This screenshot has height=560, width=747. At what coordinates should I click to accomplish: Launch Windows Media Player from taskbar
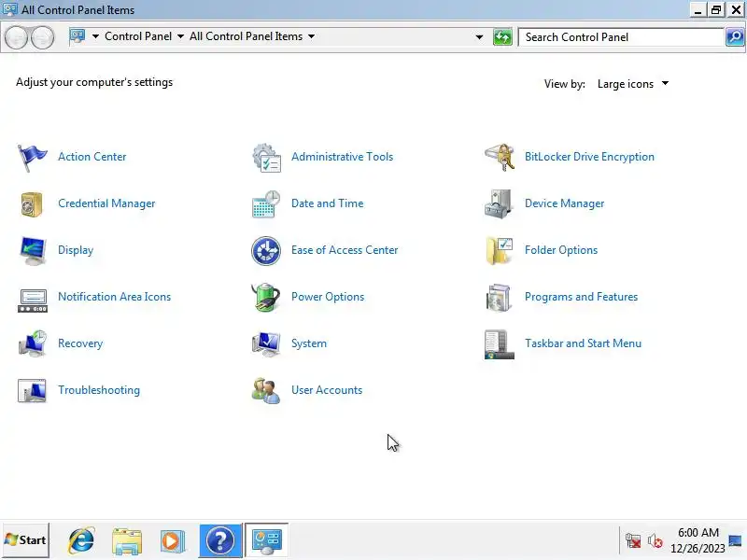coord(172,541)
